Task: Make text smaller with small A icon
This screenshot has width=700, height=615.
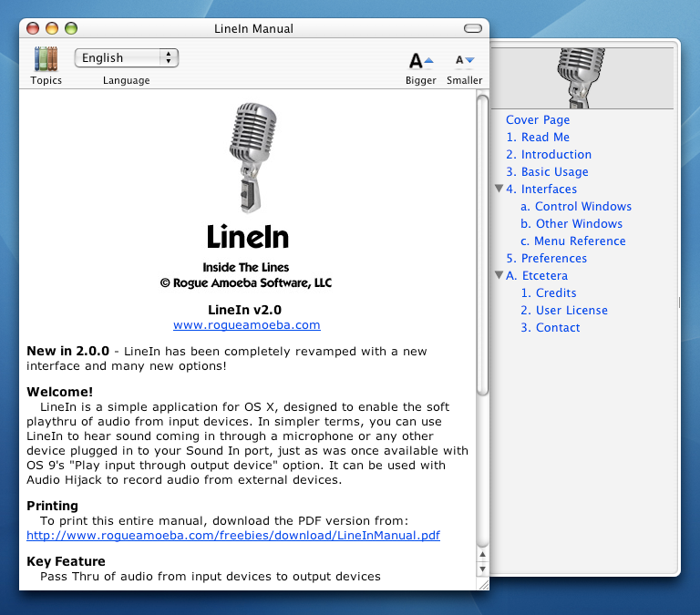Action: click(464, 60)
